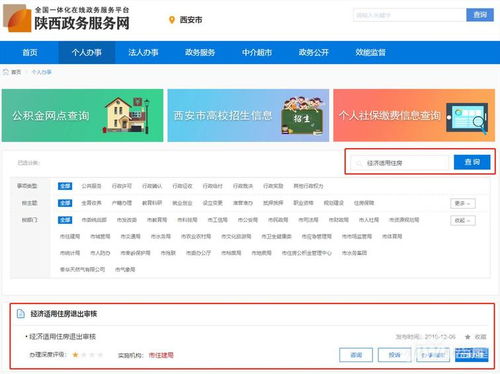Open the 个人社保缴费信息查询 banner
Image resolution: width=500 pixels, height=374 pixels.
(x=414, y=115)
